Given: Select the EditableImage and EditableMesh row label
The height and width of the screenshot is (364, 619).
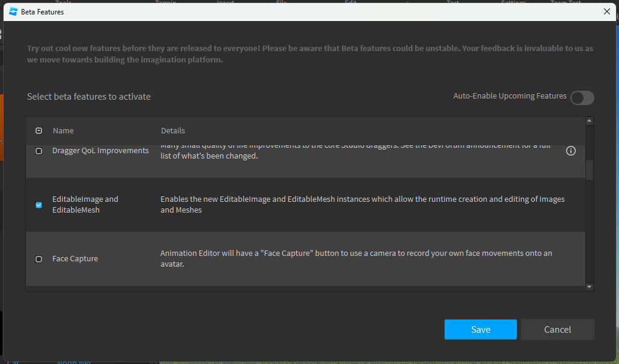Looking at the screenshot, I should click(85, 205).
